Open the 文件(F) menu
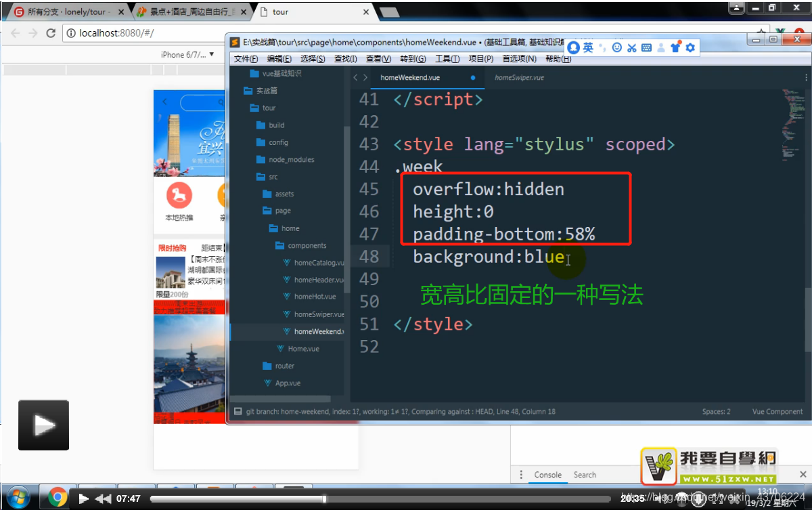Screen dimensions: 812x510 (246, 59)
